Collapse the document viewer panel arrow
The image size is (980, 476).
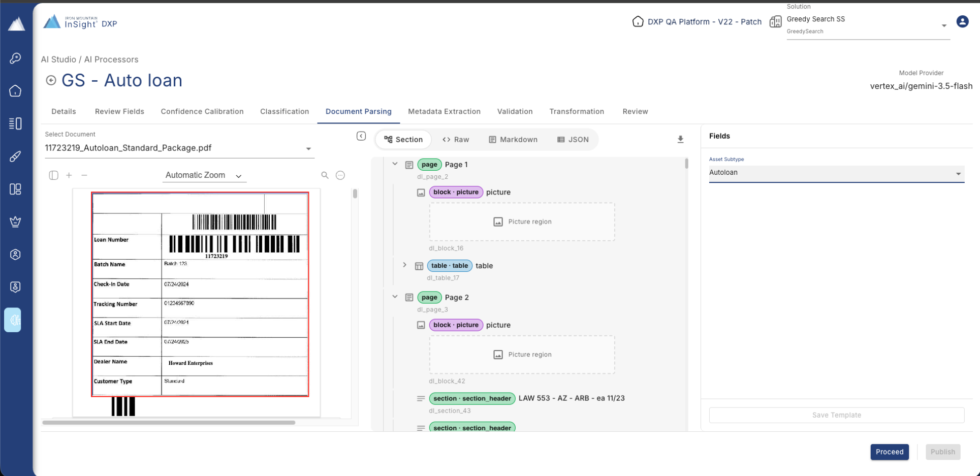pos(361,136)
